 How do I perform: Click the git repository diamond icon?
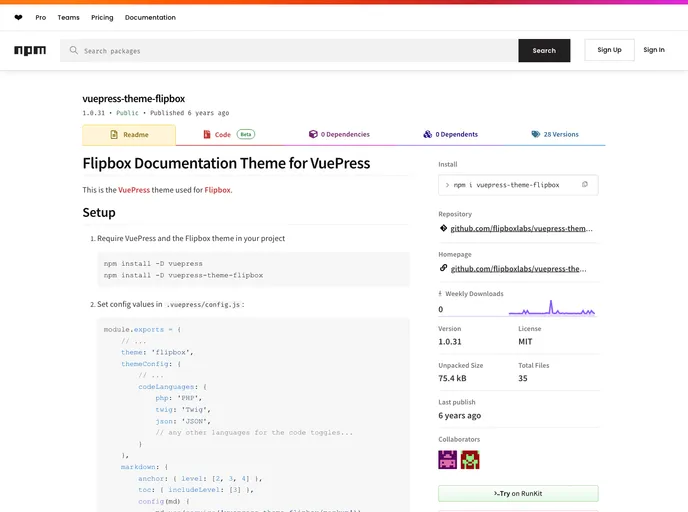(443, 228)
